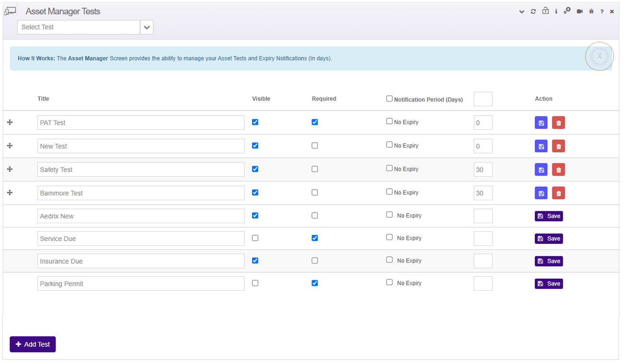Click the lock icon in the header
Viewport: 623px width, 364px height.
[545, 11]
